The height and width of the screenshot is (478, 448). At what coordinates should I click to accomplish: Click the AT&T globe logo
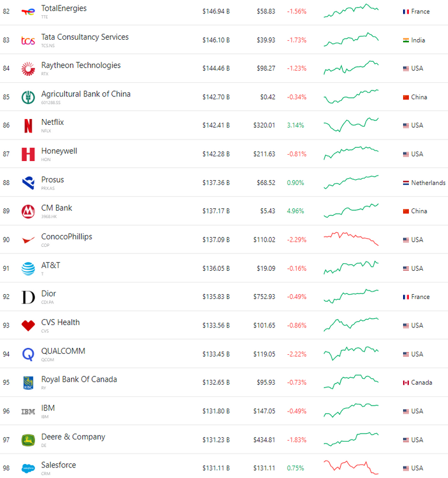28,268
